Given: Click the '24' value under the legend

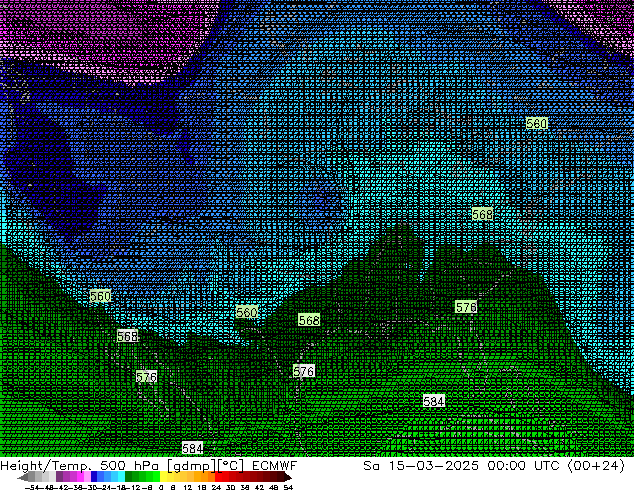Looking at the screenshot, I should 216,487.
